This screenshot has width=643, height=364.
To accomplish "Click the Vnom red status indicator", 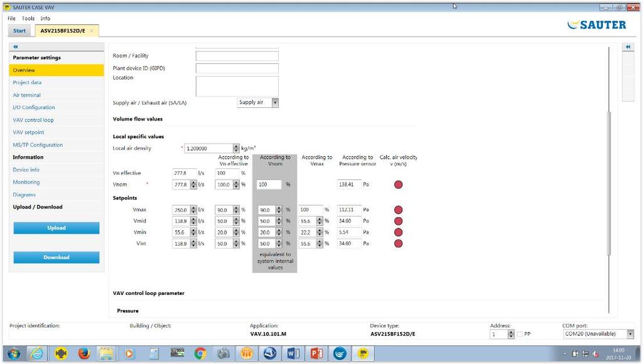I will 398,185.
